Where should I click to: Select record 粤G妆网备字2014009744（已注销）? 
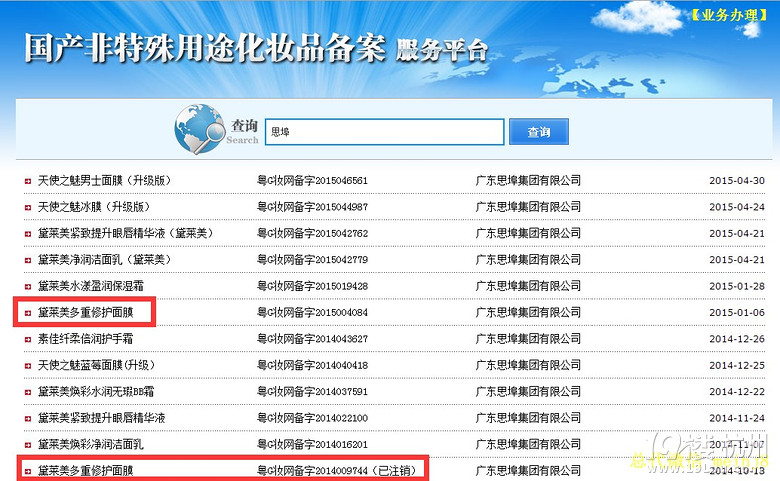[337, 471]
